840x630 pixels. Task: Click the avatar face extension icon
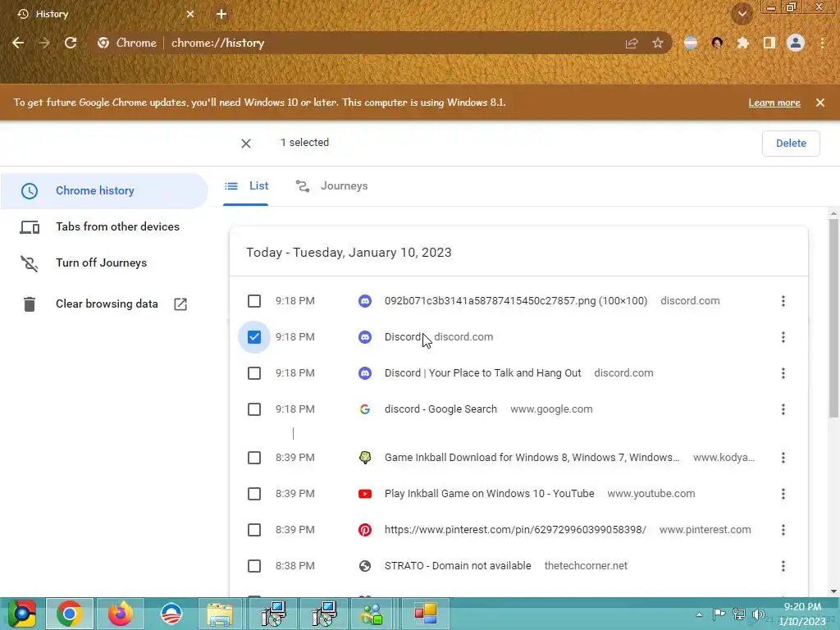[x=717, y=43]
